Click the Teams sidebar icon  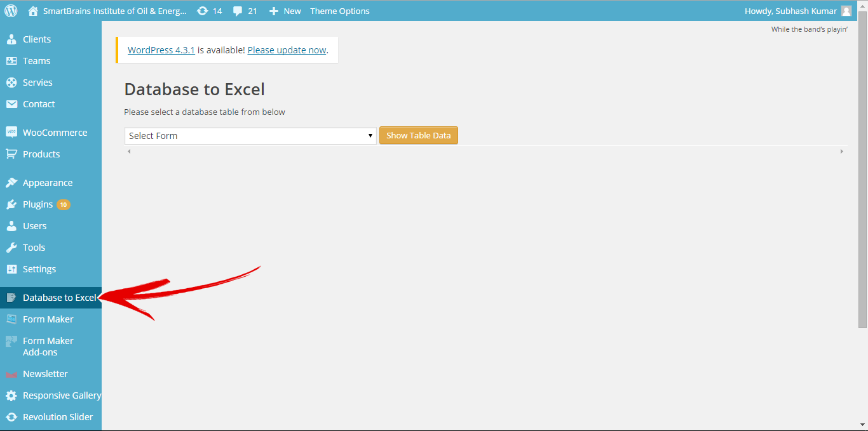tap(11, 61)
